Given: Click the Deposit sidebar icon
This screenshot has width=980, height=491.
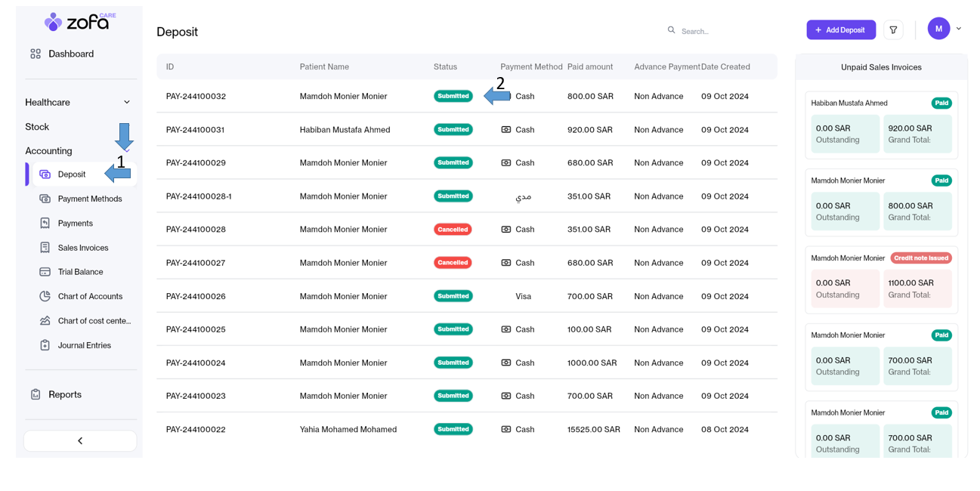Looking at the screenshot, I should click(45, 174).
